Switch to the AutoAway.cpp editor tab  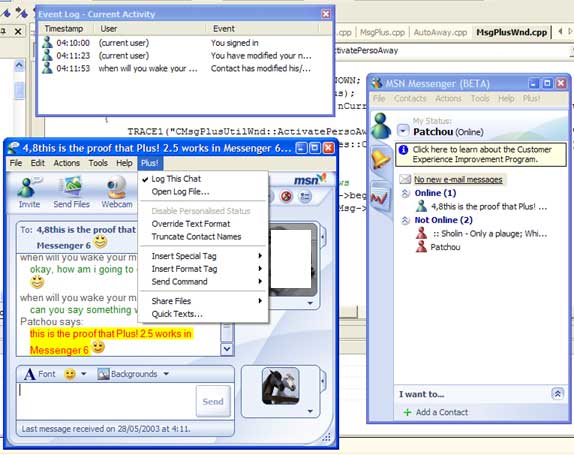point(440,32)
